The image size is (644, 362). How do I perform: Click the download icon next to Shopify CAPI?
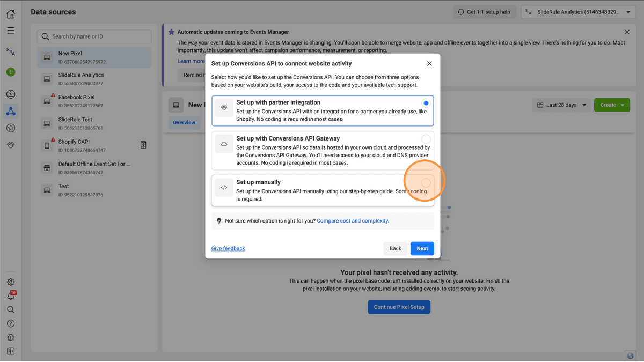click(143, 145)
